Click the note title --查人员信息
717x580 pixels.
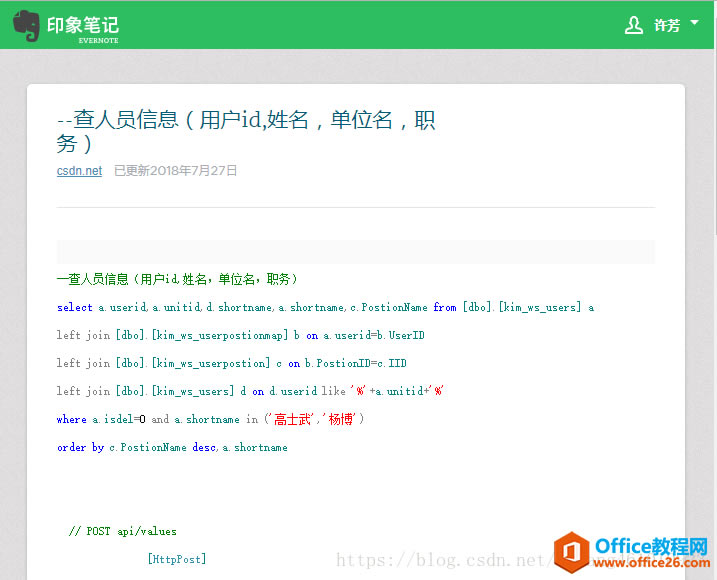click(246, 132)
